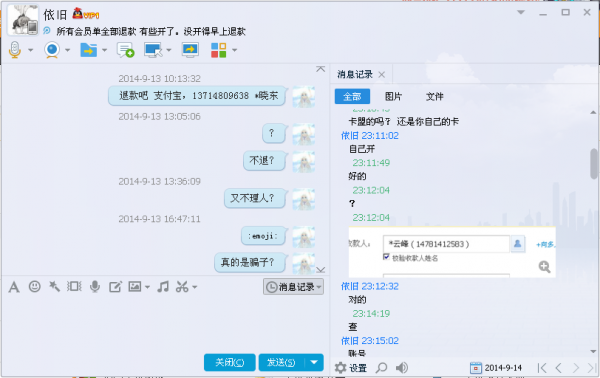The width and height of the screenshot is (600, 378).
Task: Click sender link 依旧 23:12:32
Action: tap(370, 286)
